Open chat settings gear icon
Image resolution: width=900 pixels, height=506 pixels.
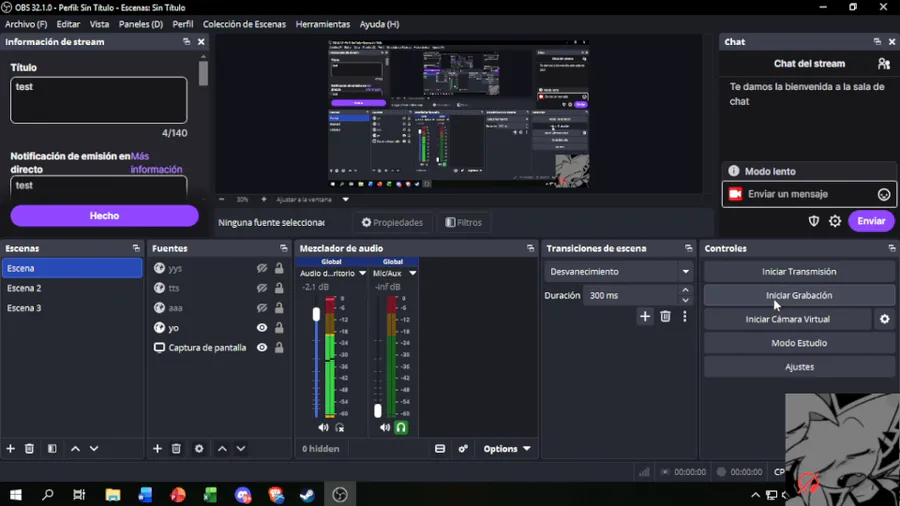pos(835,221)
